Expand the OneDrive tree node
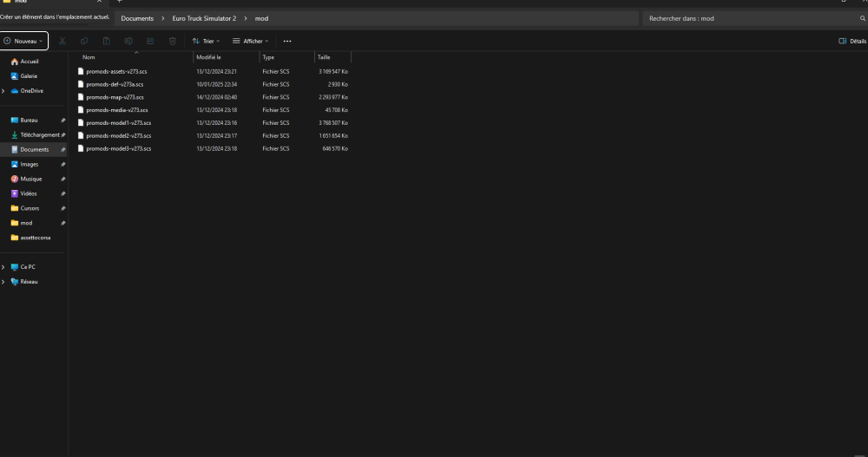The height and width of the screenshot is (457, 868). click(3, 91)
